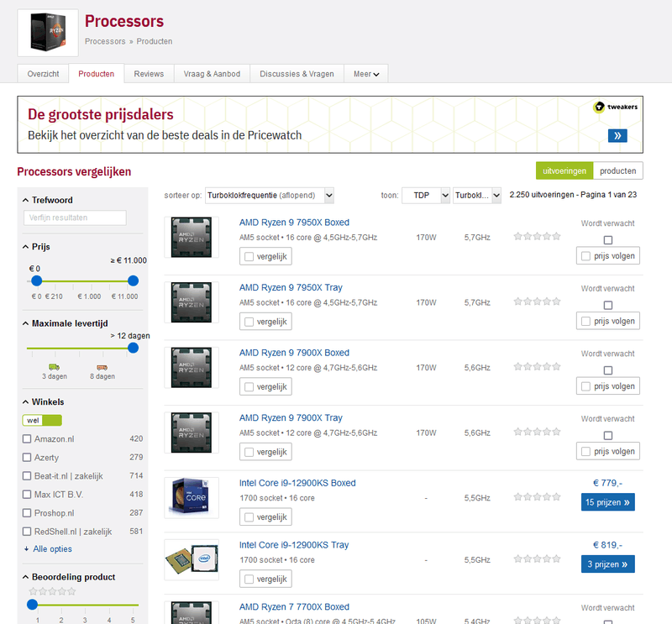Image resolution: width=672 pixels, height=624 pixels.
Task: Open the Intel Core i9-12900KS Tray link
Action: coord(294,545)
